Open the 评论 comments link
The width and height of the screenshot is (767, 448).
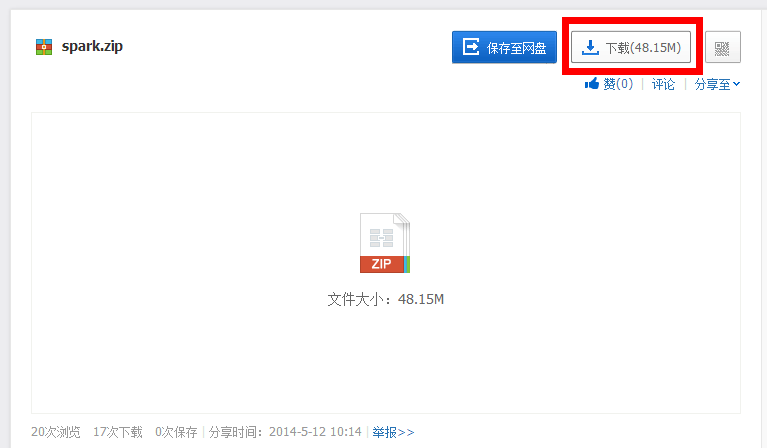tap(663, 84)
